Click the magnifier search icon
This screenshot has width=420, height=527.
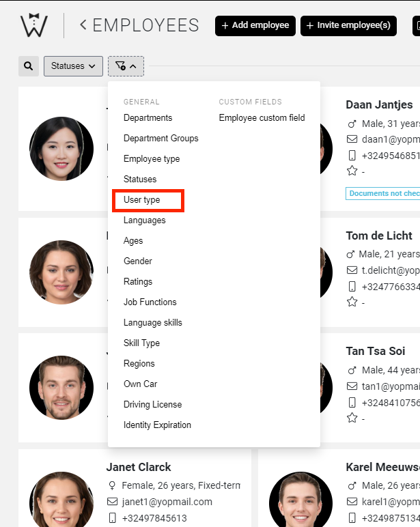tap(28, 66)
